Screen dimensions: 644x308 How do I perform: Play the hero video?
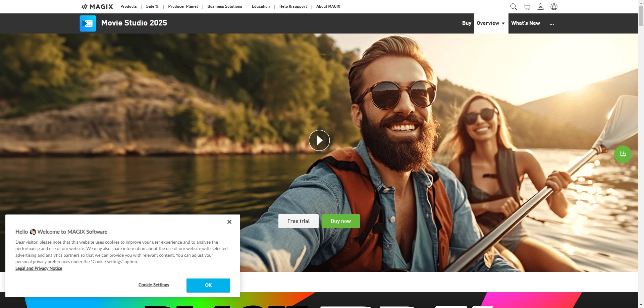pyautogui.click(x=319, y=140)
